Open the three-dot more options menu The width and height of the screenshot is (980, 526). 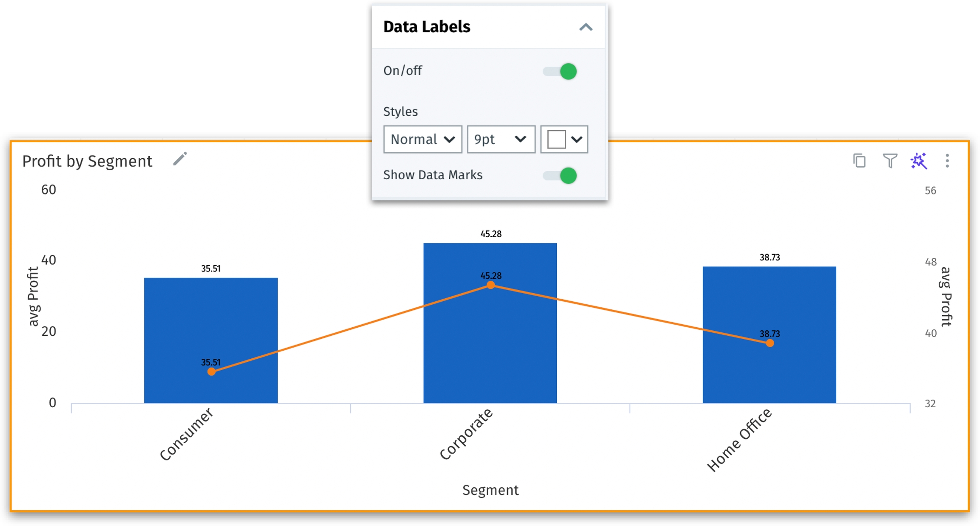pos(947,161)
